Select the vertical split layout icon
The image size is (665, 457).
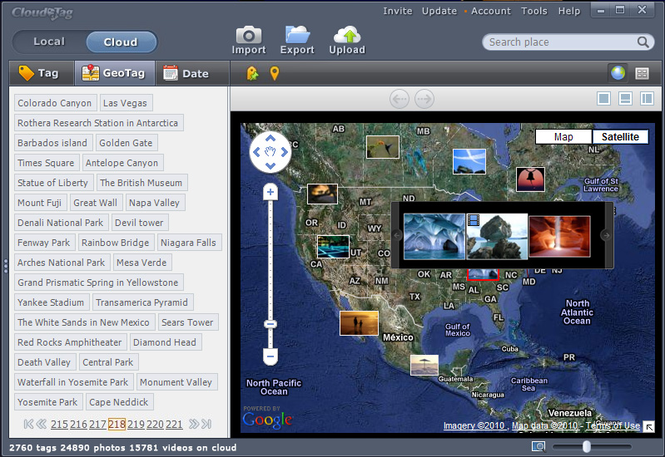point(647,99)
